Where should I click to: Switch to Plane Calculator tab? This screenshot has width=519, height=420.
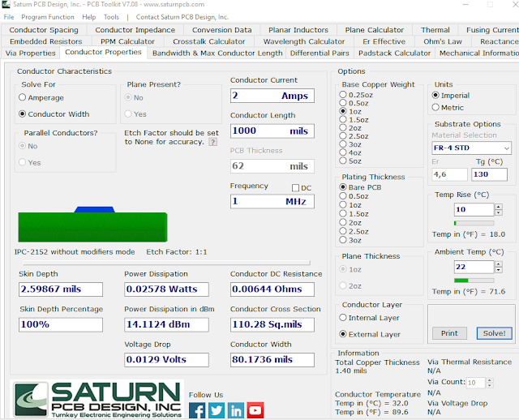[375, 30]
